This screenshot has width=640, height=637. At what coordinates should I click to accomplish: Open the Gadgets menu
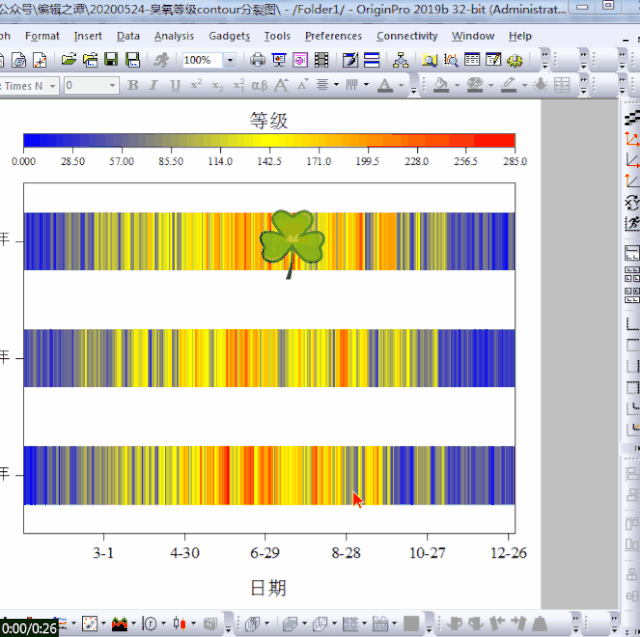[229, 36]
